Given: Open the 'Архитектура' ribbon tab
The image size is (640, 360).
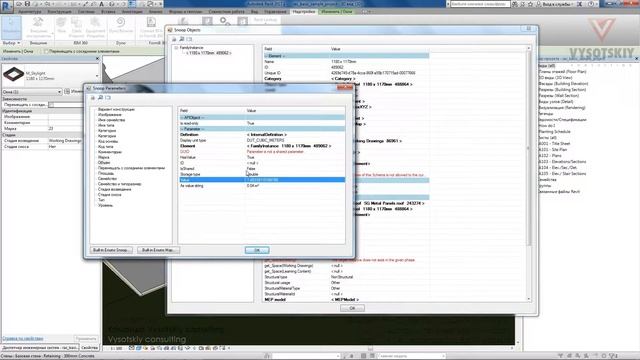Looking at the screenshot, I should 29,12.
